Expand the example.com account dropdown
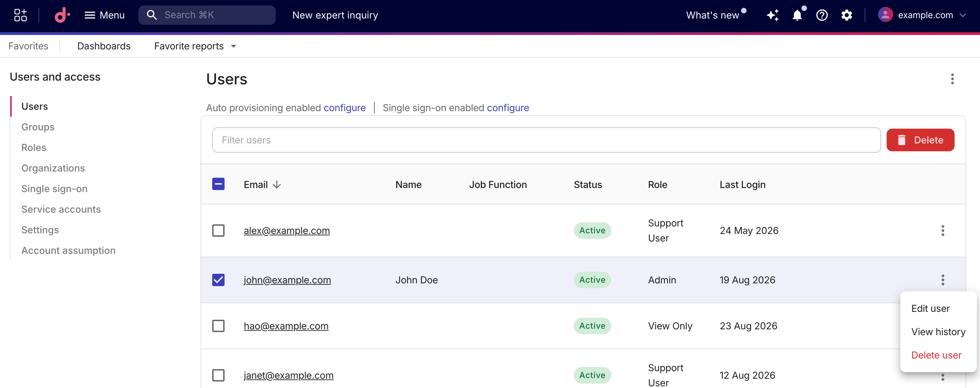 tap(932, 15)
